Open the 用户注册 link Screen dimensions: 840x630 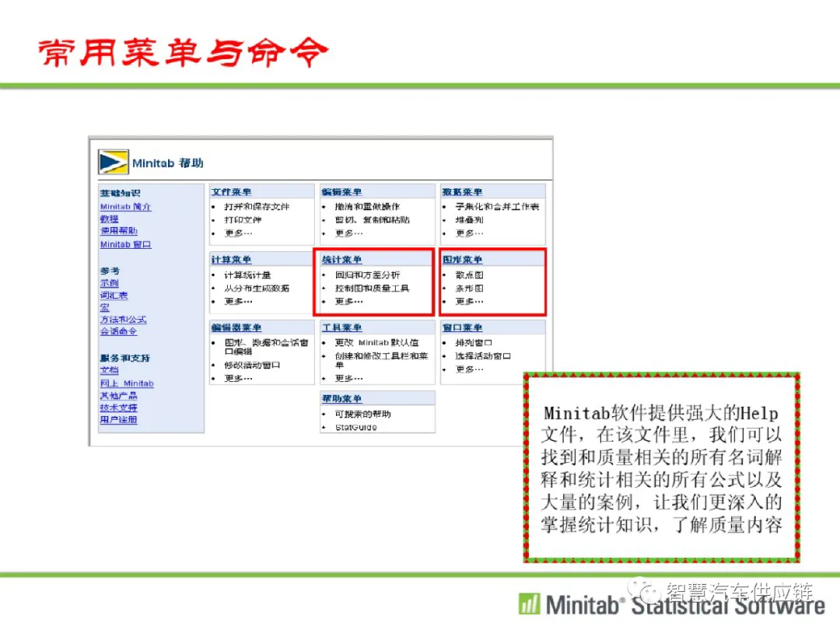click(x=119, y=420)
